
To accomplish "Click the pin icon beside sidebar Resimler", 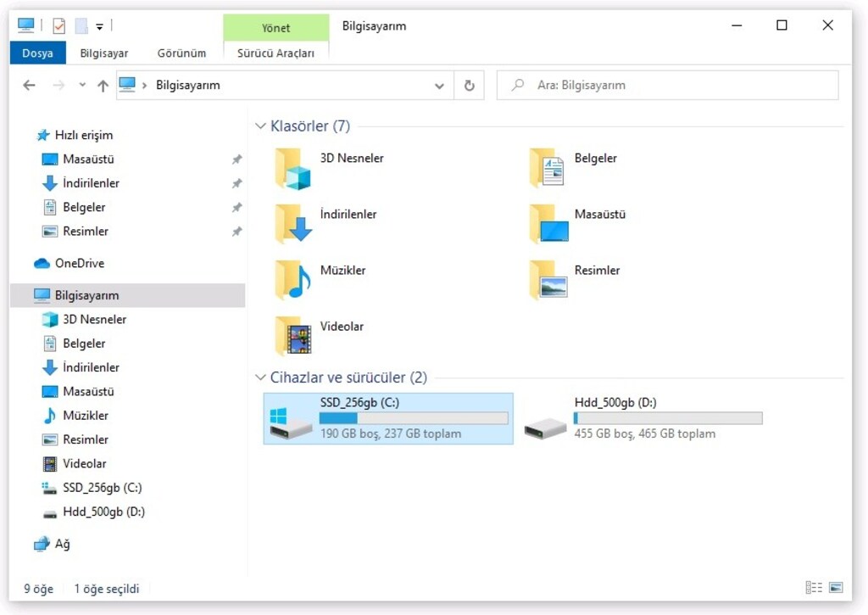I will coord(237,232).
